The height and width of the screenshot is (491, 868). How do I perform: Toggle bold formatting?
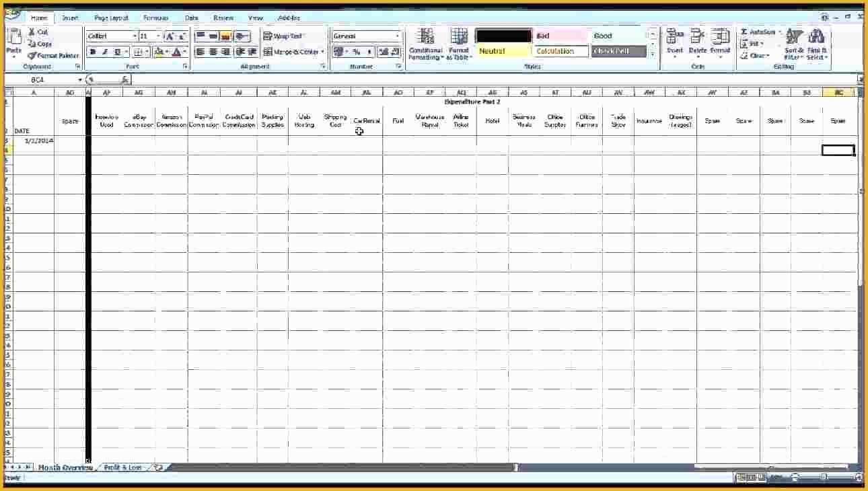(x=93, y=52)
